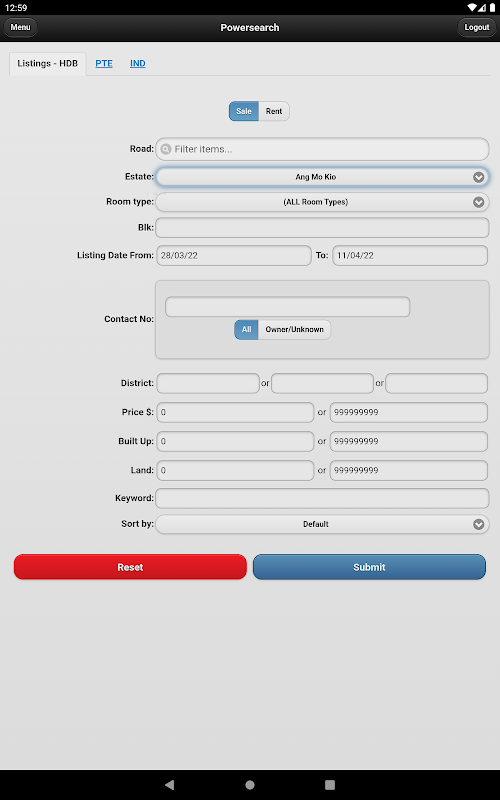The height and width of the screenshot is (800, 500).
Task: Click the Built Up minimum field
Action: (x=235, y=441)
